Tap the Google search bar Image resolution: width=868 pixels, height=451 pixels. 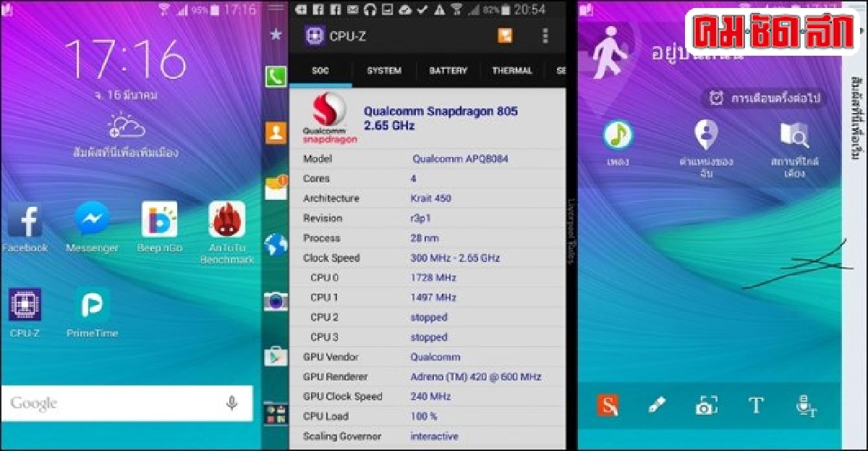[x=127, y=403]
